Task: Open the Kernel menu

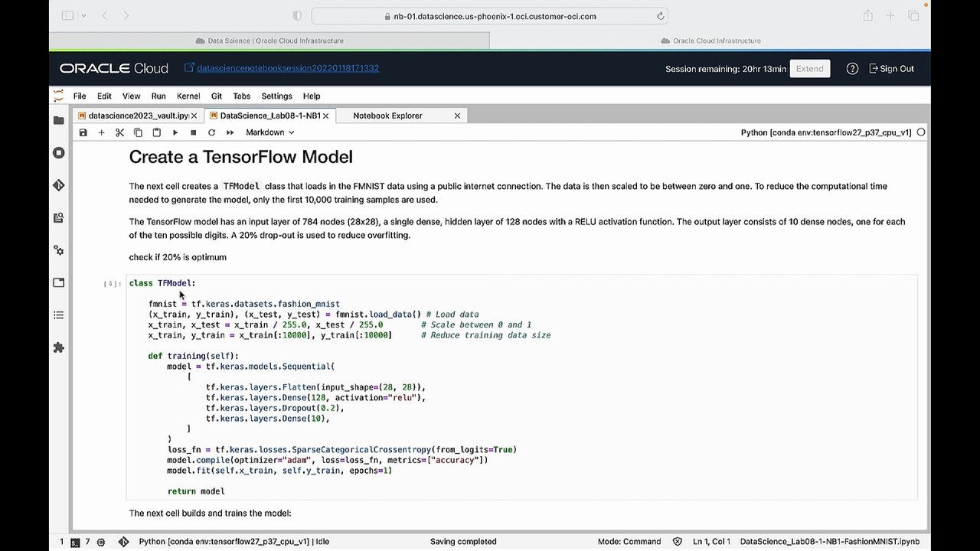Action: click(x=188, y=96)
